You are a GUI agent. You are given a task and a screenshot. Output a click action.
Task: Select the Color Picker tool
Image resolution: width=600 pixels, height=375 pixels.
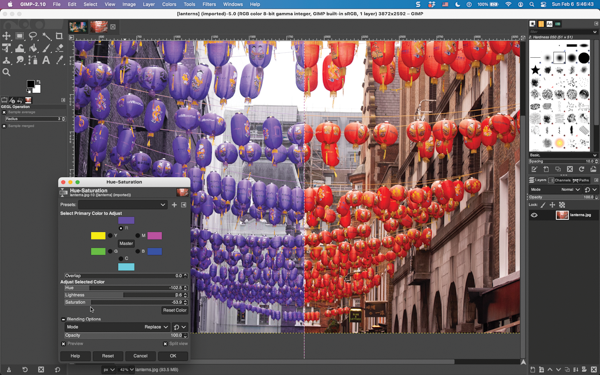(59, 60)
